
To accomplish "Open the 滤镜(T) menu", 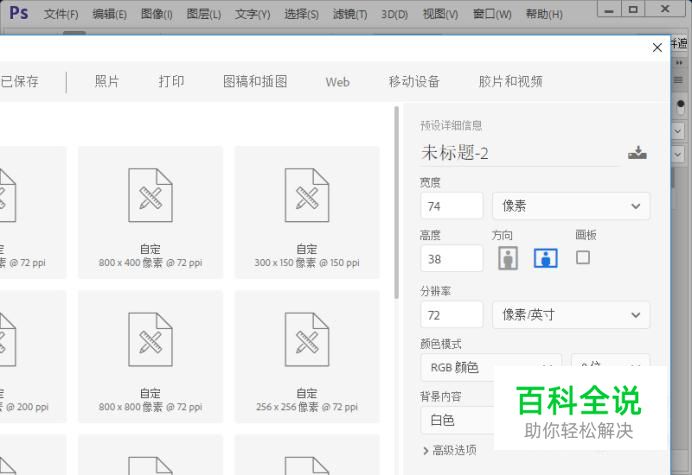I will pos(350,15).
